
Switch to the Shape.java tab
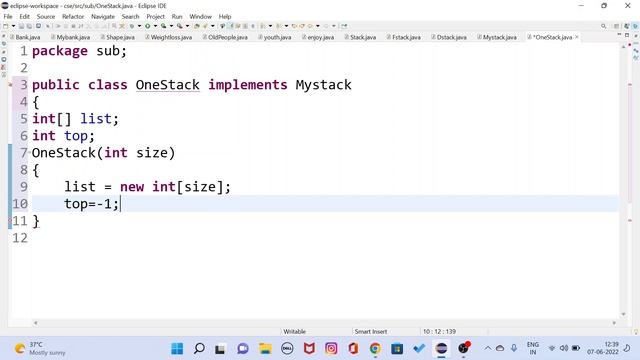tap(118, 37)
